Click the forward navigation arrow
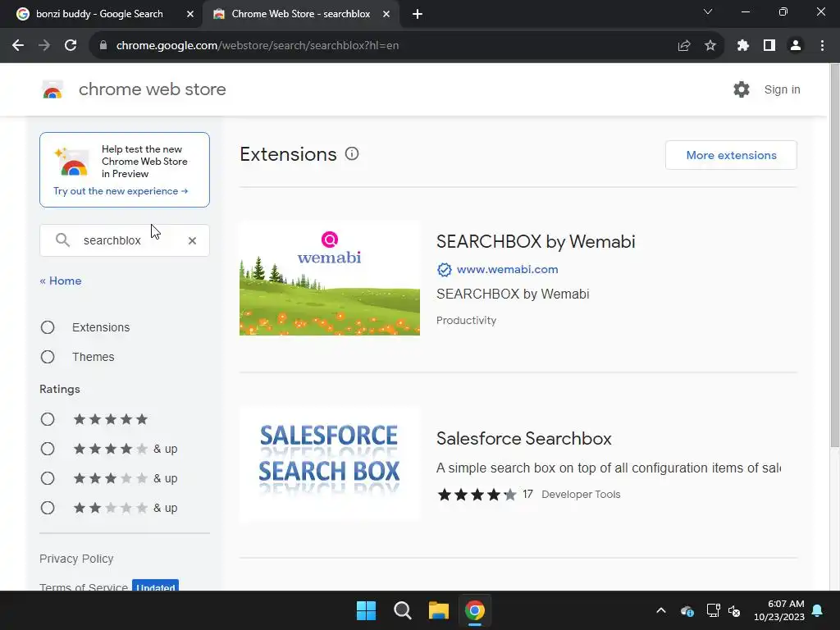Image resolution: width=840 pixels, height=630 pixels. tap(44, 46)
